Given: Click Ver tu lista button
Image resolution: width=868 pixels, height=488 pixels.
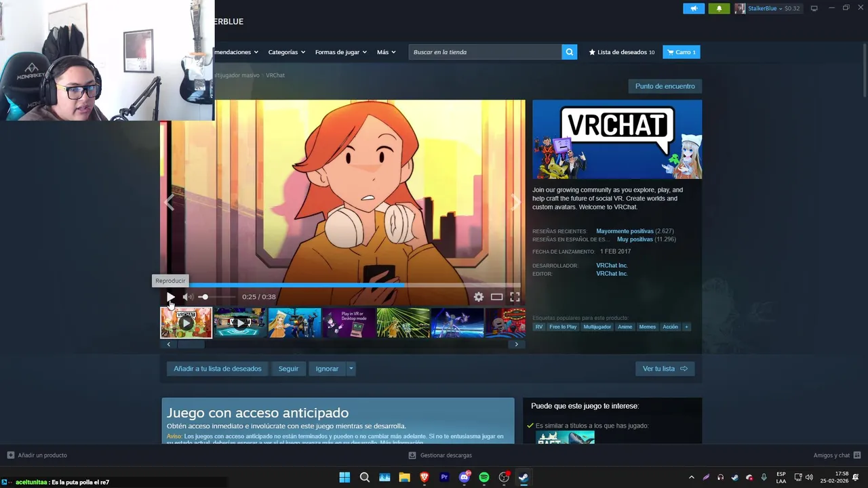Looking at the screenshot, I should coord(665,369).
